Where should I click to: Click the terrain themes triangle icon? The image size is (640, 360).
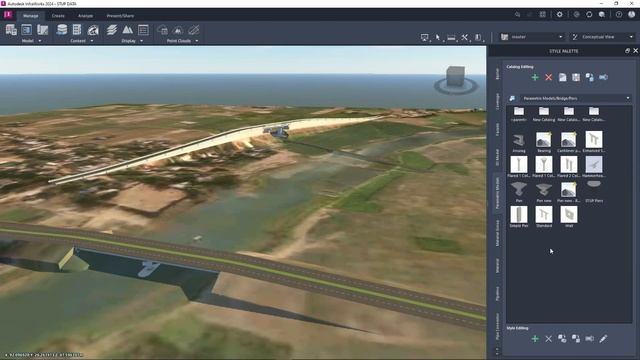(x=128, y=30)
